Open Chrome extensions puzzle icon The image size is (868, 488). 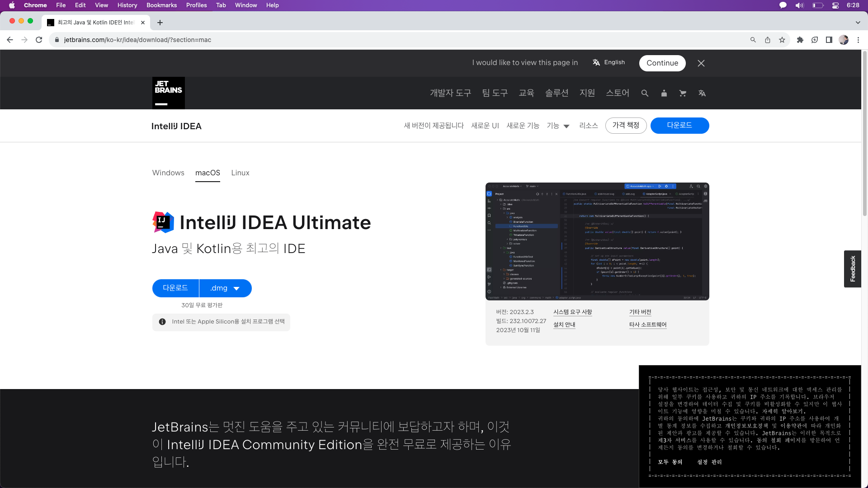click(x=800, y=40)
